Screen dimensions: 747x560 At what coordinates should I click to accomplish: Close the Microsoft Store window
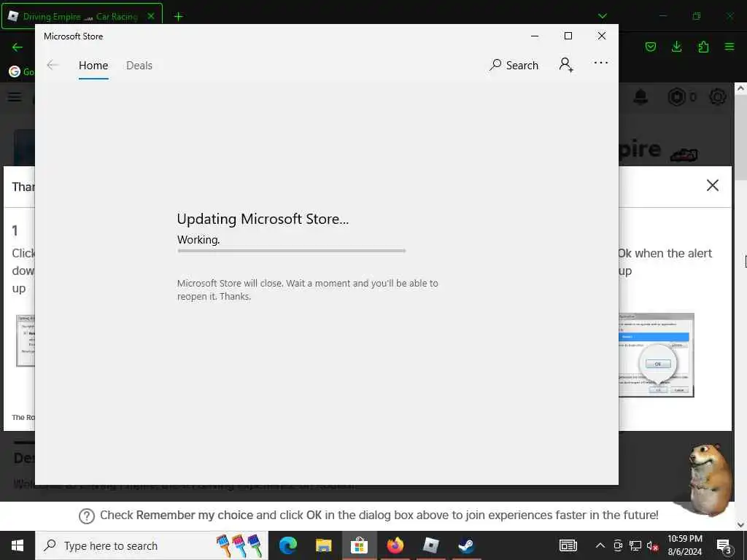pyautogui.click(x=602, y=36)
